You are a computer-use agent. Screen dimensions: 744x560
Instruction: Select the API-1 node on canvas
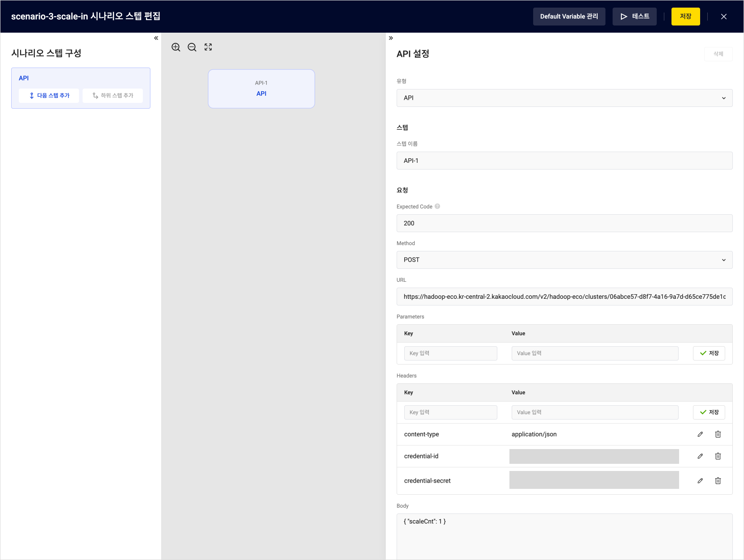[x=261, y=89]
